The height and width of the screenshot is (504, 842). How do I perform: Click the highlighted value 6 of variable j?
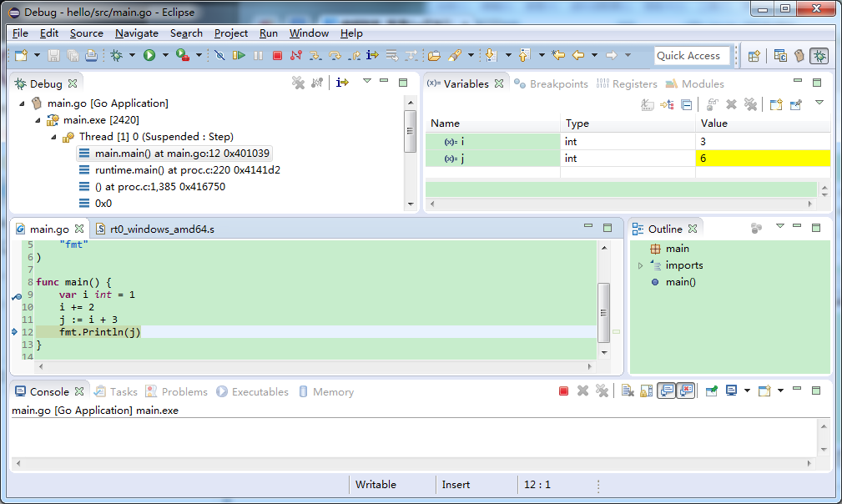click(x=763, y=159)
